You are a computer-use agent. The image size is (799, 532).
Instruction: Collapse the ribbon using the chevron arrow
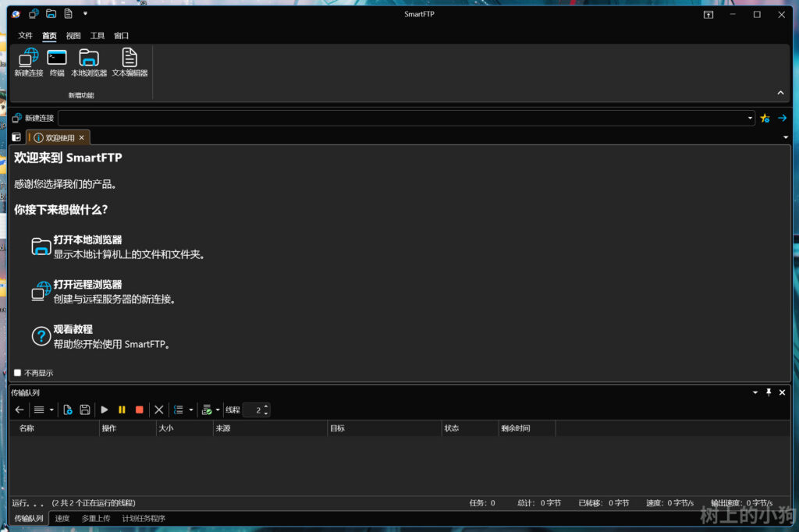click(780, 93)
